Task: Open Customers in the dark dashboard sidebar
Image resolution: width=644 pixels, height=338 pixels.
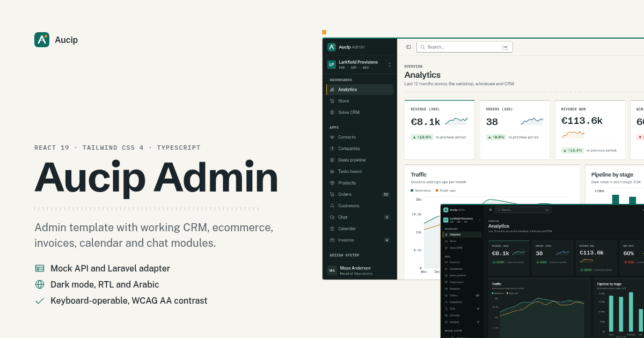Action: coord(462,302)
